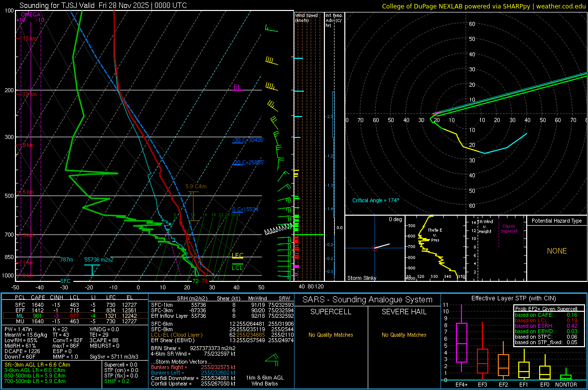Click the NONE hazard type value
Image resolution: width=588 pixels, height=390 pixels.
557,251
